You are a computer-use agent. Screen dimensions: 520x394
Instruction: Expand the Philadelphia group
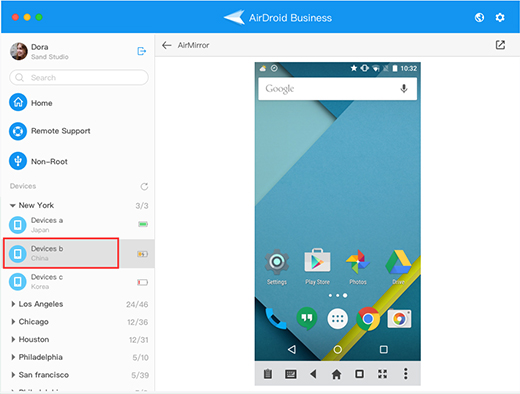13,357
